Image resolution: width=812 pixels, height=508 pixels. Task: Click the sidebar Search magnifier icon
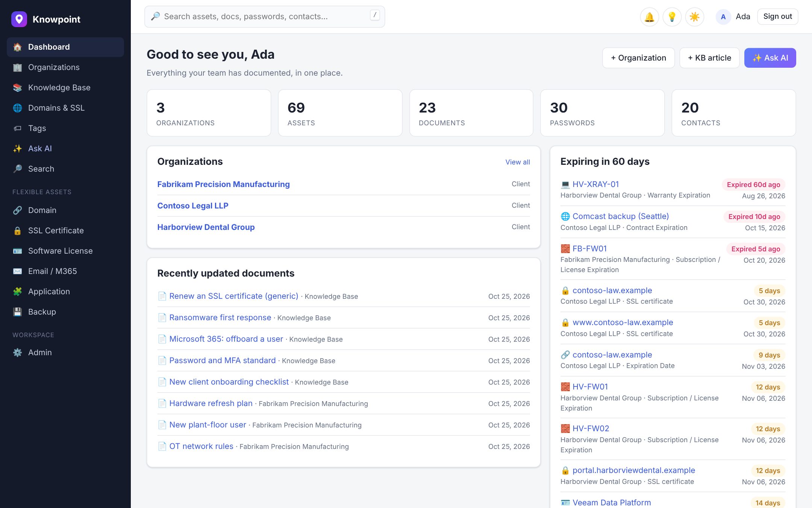(x=17, y=169)
